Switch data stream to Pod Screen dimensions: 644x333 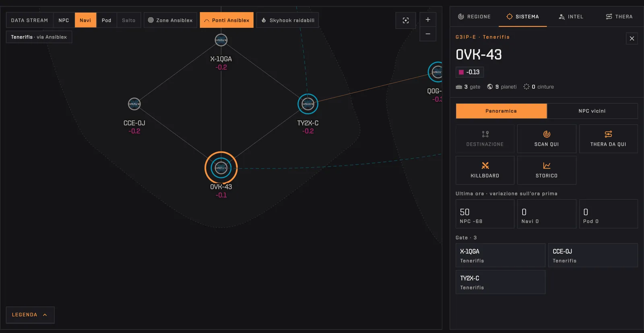106,20
